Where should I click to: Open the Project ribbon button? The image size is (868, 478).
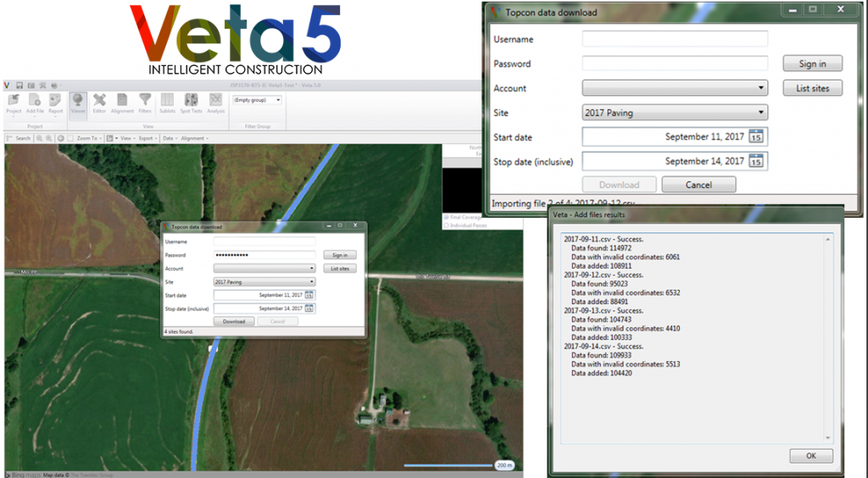[x=14, y=103]
